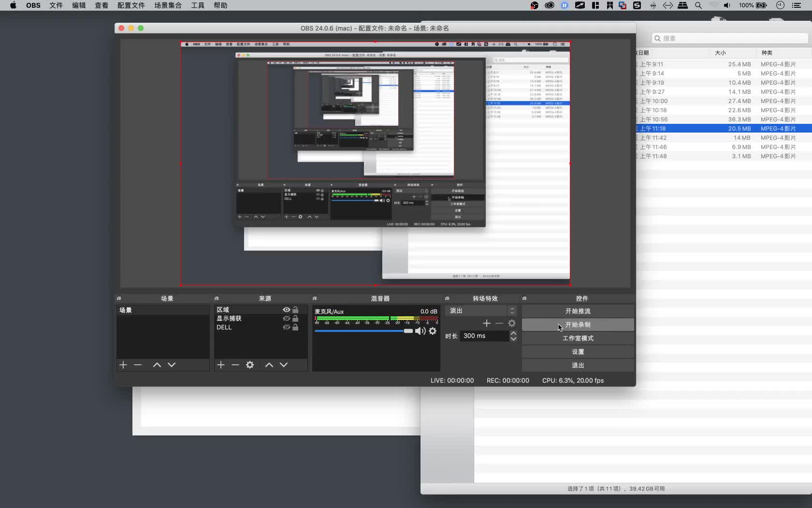Undock the 来源 panel icon
Screen dimensions: 812x508
click(217, 299)
